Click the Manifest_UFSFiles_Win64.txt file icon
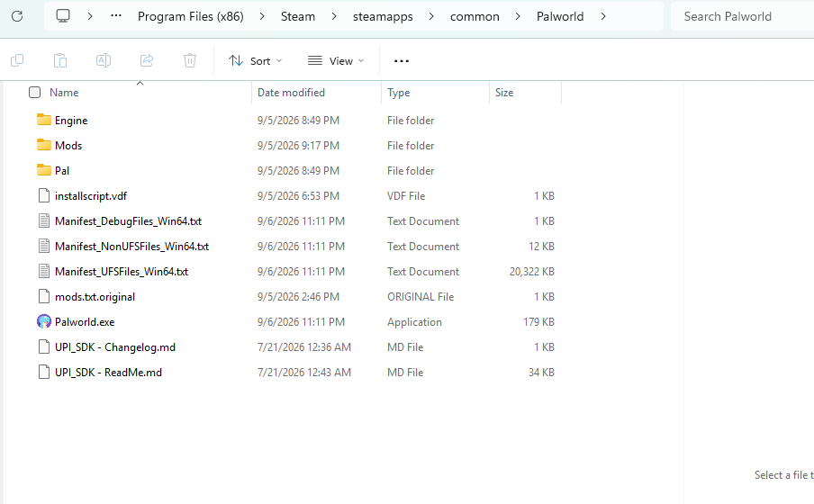This screenshot has width=814, height=504. click(x=44, y=271)
